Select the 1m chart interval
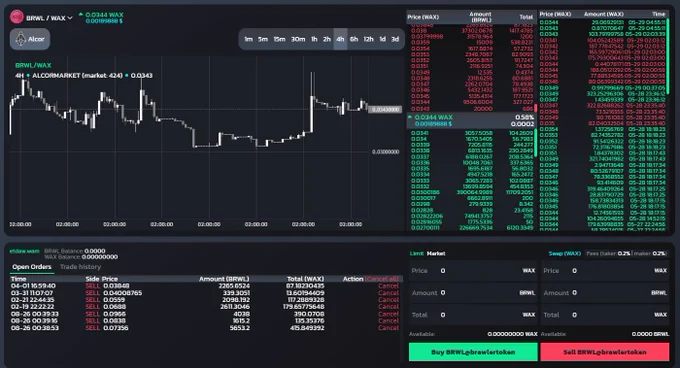This screenshot has width=680, height=368. (248, 39)
